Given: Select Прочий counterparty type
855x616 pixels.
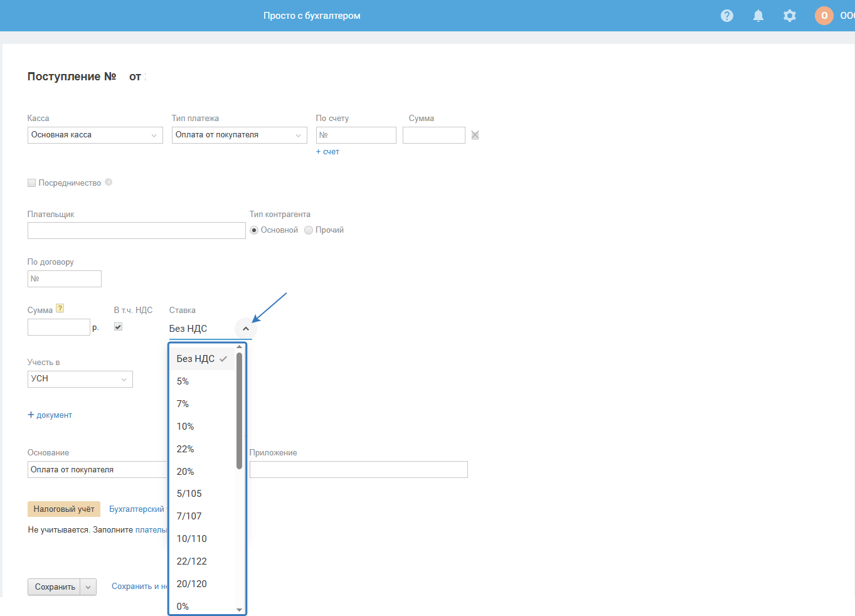Looking at the screenshot, I should pyautogui.click(x=309, y=230).
